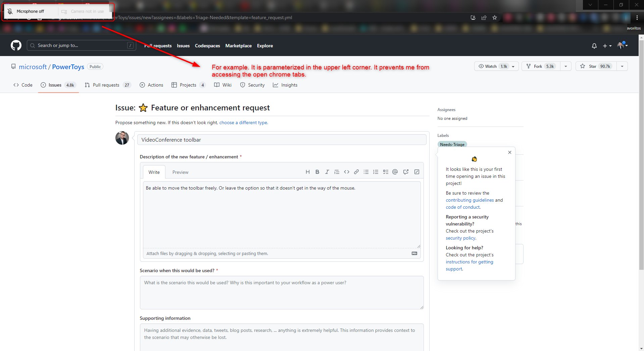Apply italic formatting
The width and height of the screenshot is (644, 351).
327,171
